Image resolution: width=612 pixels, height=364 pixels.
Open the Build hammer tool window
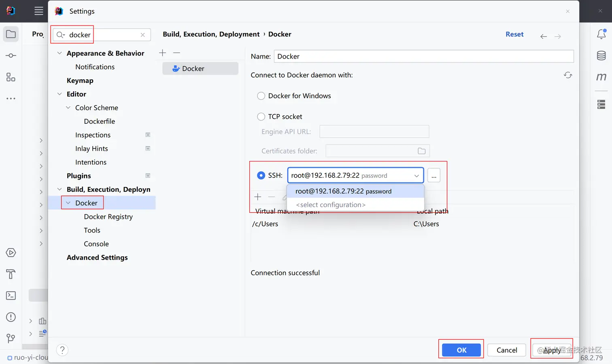[11, 274]
